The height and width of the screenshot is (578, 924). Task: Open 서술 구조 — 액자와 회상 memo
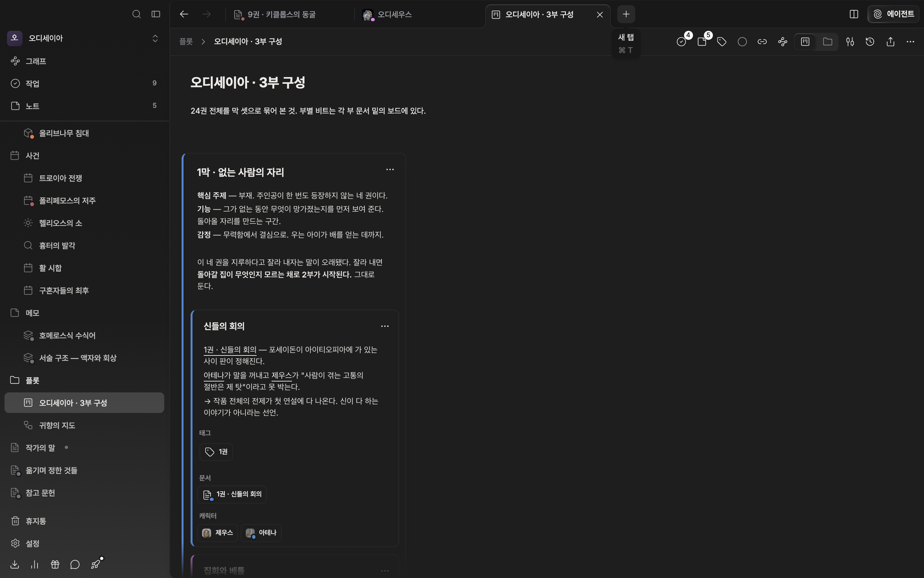pyautogui.click(x=84, y=358)
